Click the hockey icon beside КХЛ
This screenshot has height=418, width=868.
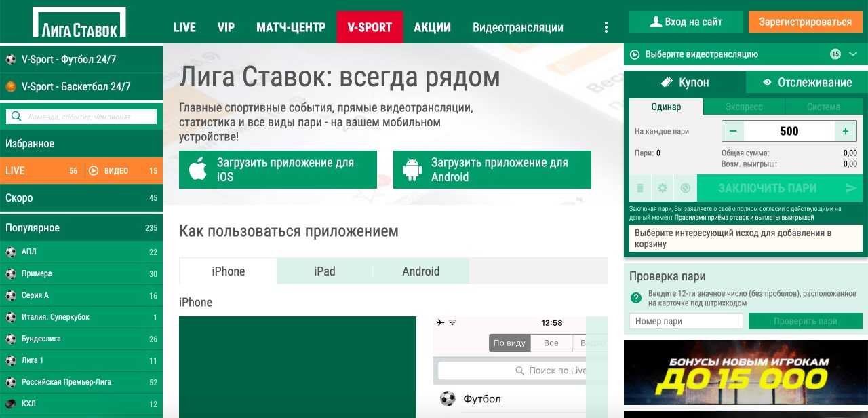tap(11, 404)
